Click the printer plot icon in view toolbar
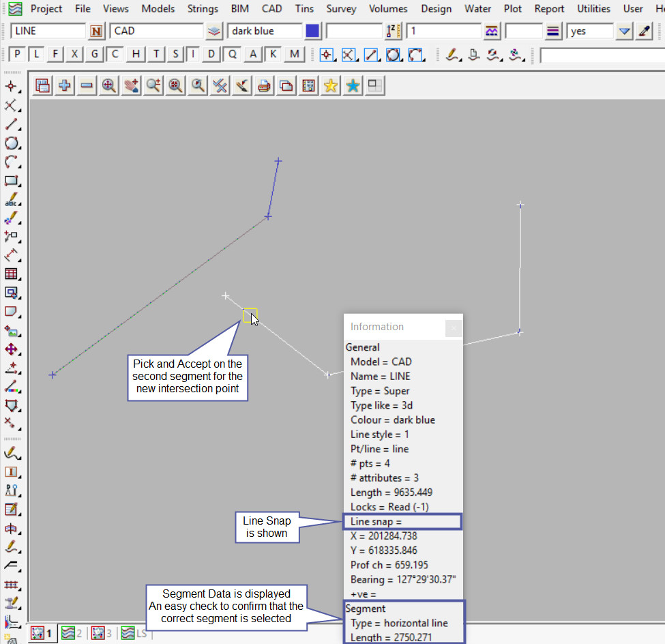 click(x=264, y=85)
